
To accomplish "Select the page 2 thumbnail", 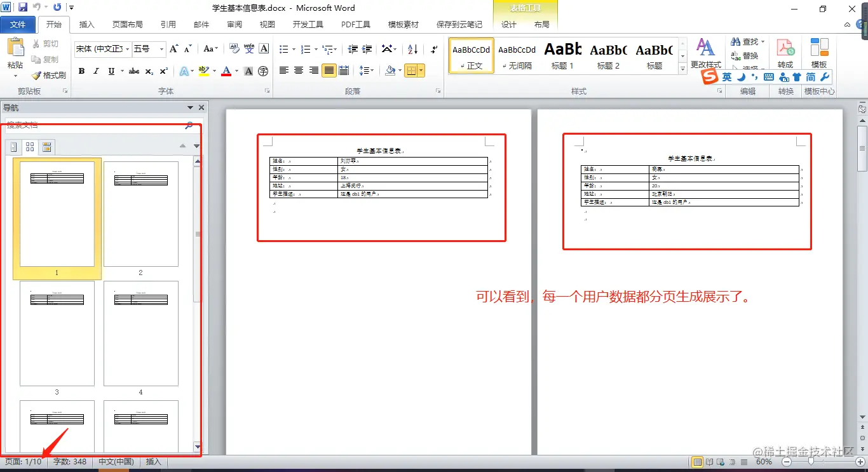I will pos(141,214).
